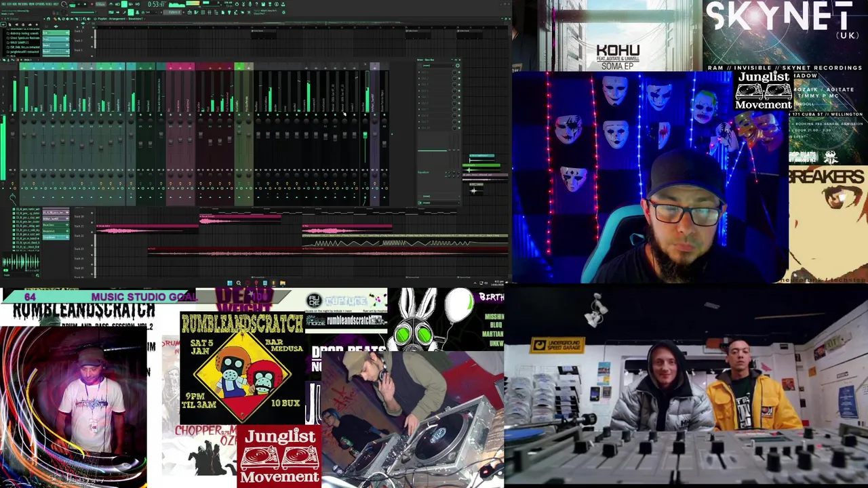Image resolution: width=868 pixels, height=488 pixels.
Task: Open the FILE menu
Action: (3, 4)
